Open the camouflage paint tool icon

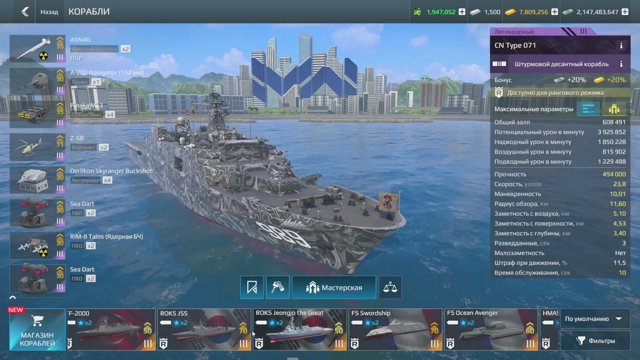click(x=278, y=287)
